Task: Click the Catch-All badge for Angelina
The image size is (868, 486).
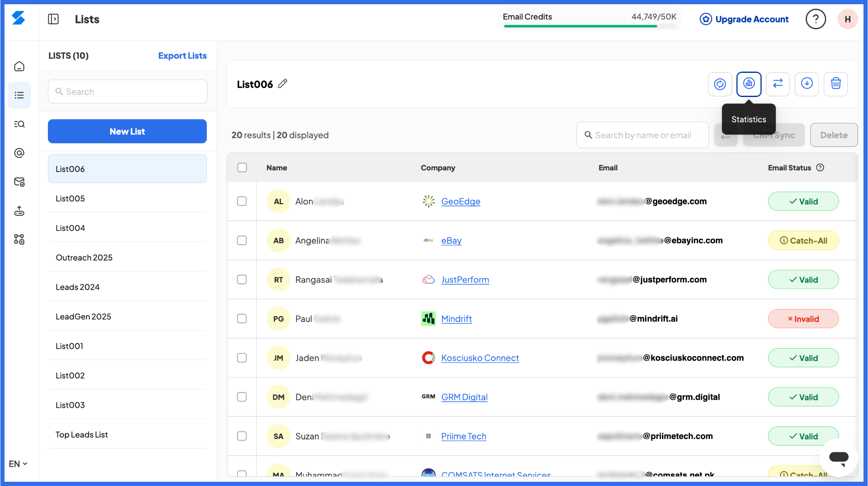Action: (803, 240)
